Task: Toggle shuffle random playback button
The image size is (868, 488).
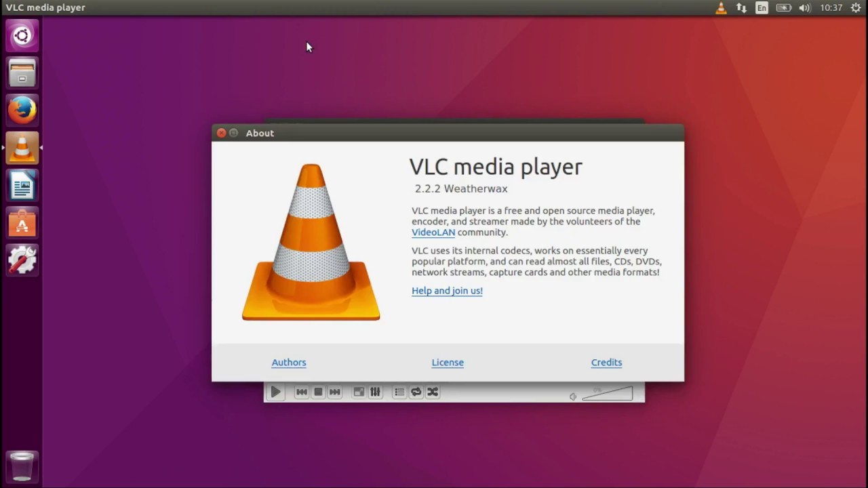Action: coord(432,392)
